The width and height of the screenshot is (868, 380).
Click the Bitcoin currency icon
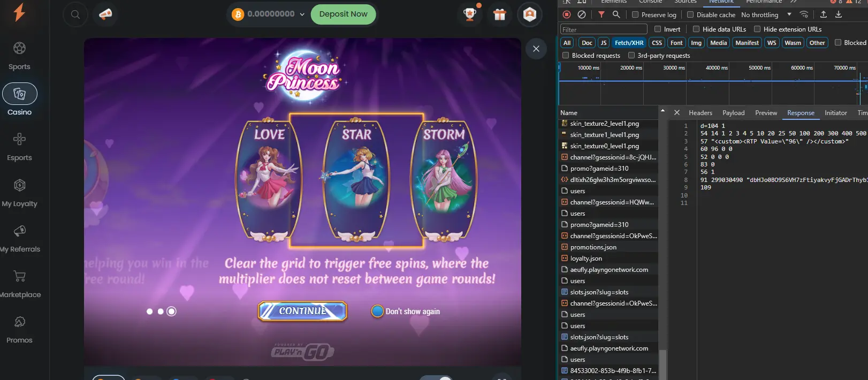point(238,14)
